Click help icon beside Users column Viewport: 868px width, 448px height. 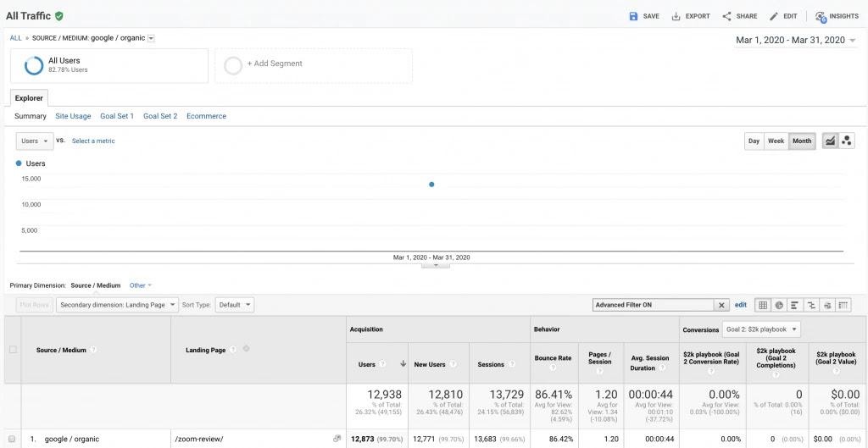pos(382,364)
